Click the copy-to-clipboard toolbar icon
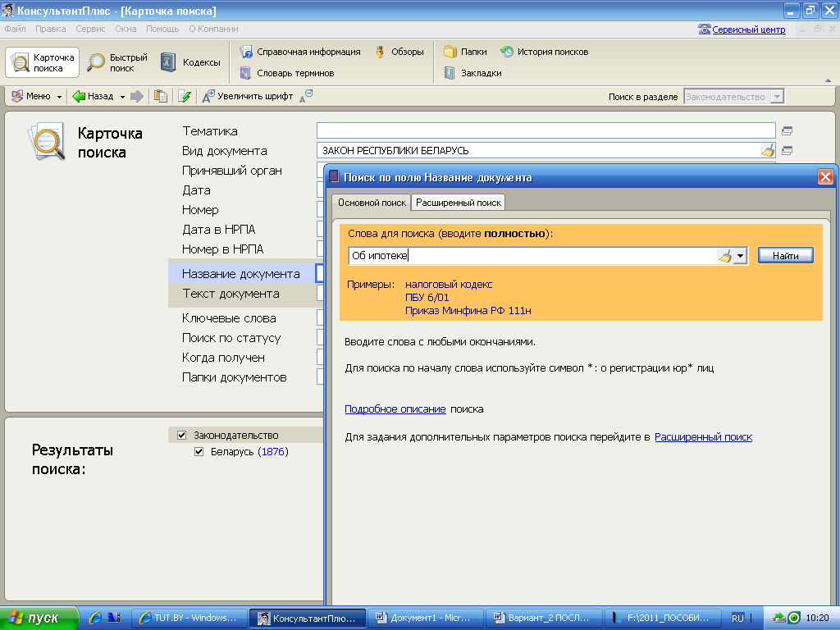Viewport: 840px width, 630px height. [x=161, y=97]
